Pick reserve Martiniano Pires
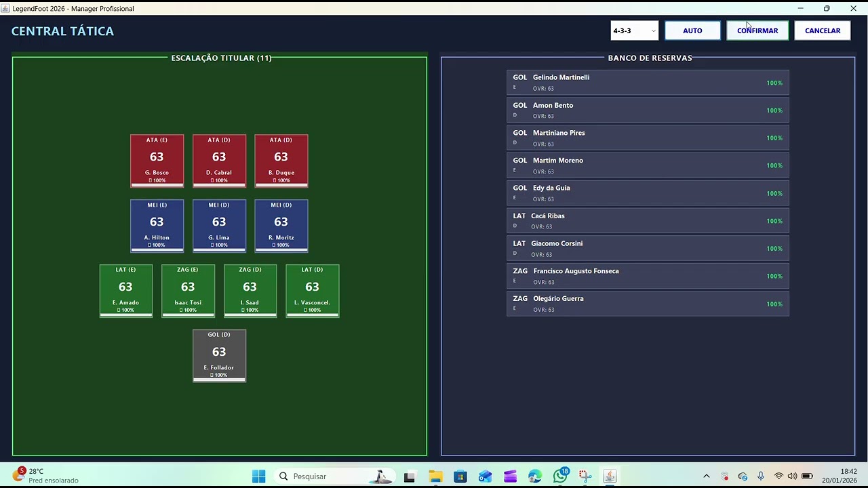868x488 pixels. [x=648, y=138]
